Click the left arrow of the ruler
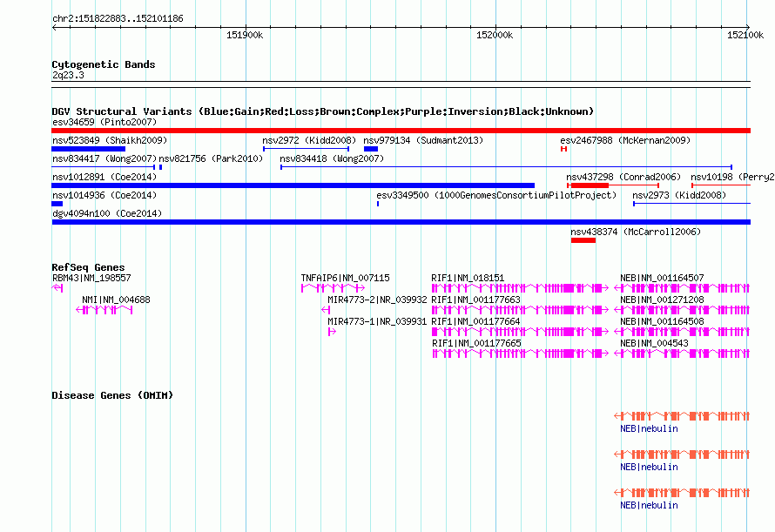 [x=54, y=27]
